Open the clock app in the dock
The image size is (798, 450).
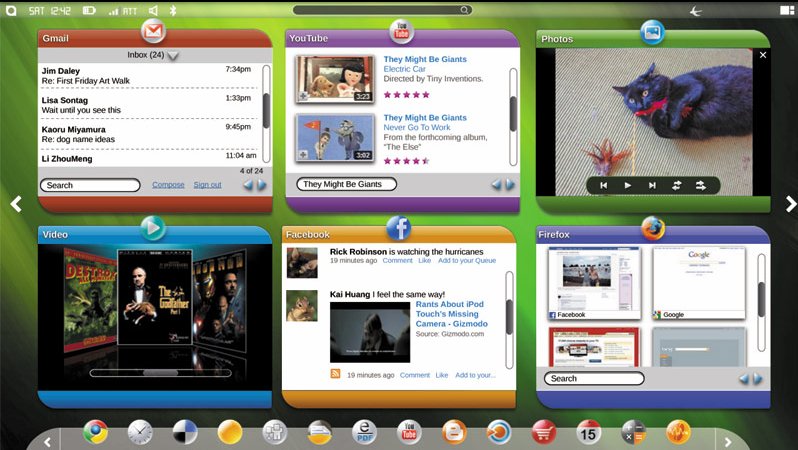click(x=140, y=433)
